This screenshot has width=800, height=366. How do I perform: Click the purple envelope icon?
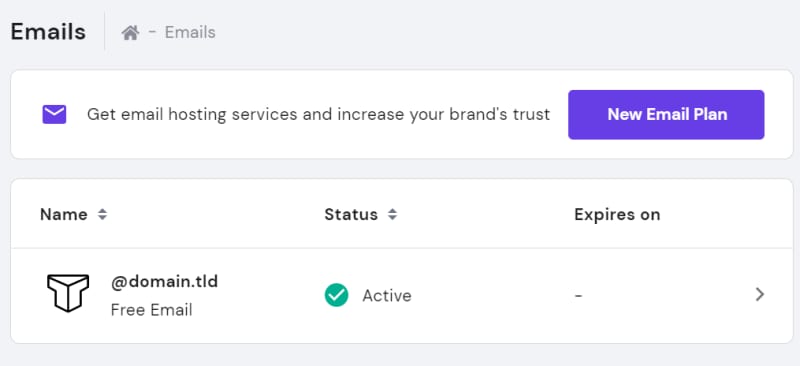point(54,114)
